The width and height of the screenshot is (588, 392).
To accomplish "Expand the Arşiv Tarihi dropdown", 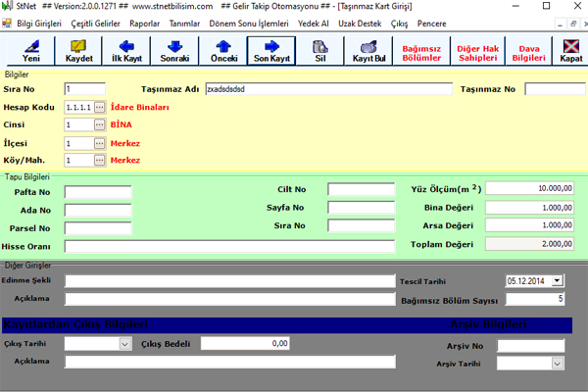I will [558, 363].
